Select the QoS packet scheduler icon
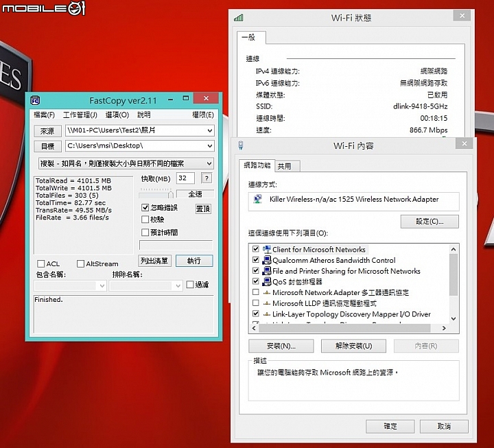 (x=267, y=282)
